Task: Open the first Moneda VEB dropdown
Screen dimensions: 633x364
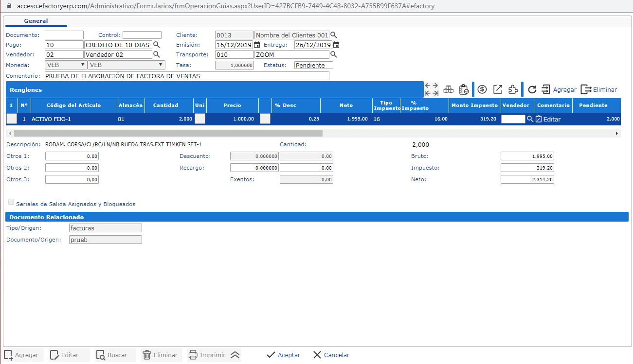Action: click(66, 65)
